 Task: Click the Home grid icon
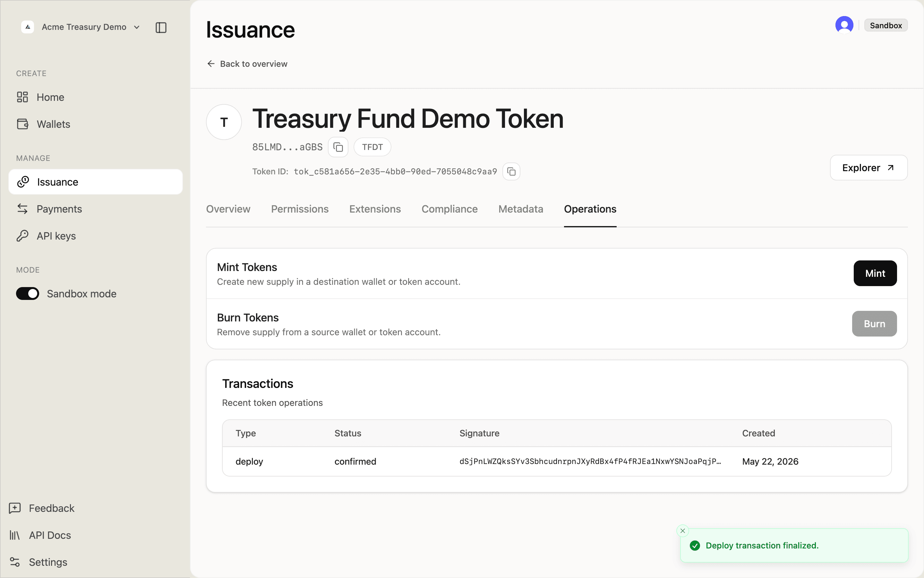(x=22, y=97)
